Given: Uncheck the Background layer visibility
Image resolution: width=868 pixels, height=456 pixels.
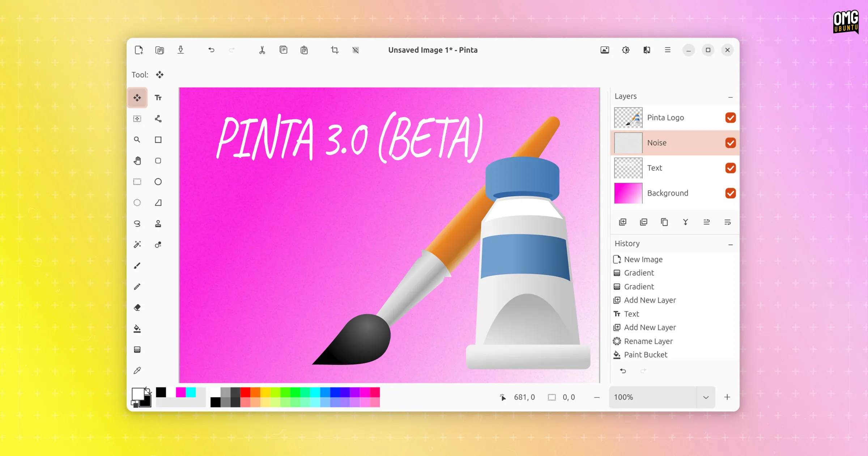Looking at the screenshot, I should 730,193.
